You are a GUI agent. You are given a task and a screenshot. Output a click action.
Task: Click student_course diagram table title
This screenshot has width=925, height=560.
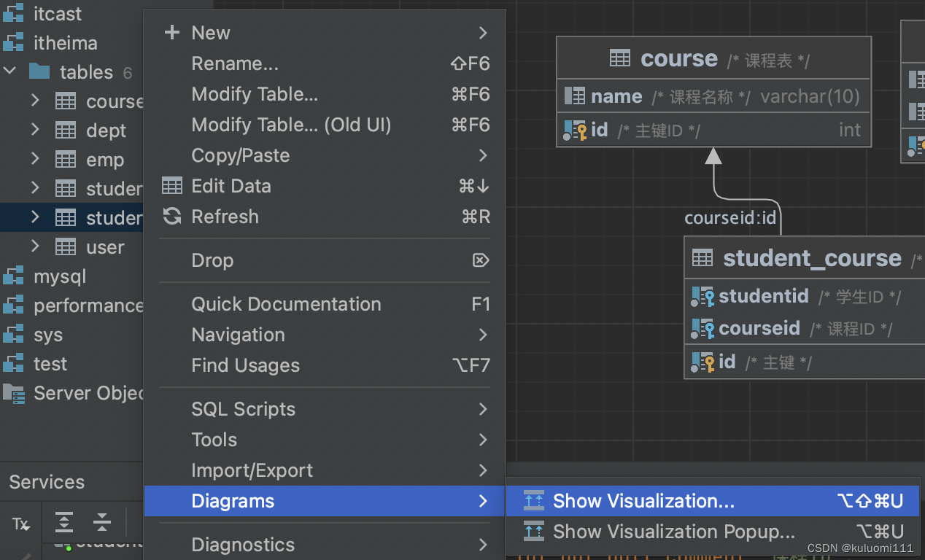(x=812, y=258)
